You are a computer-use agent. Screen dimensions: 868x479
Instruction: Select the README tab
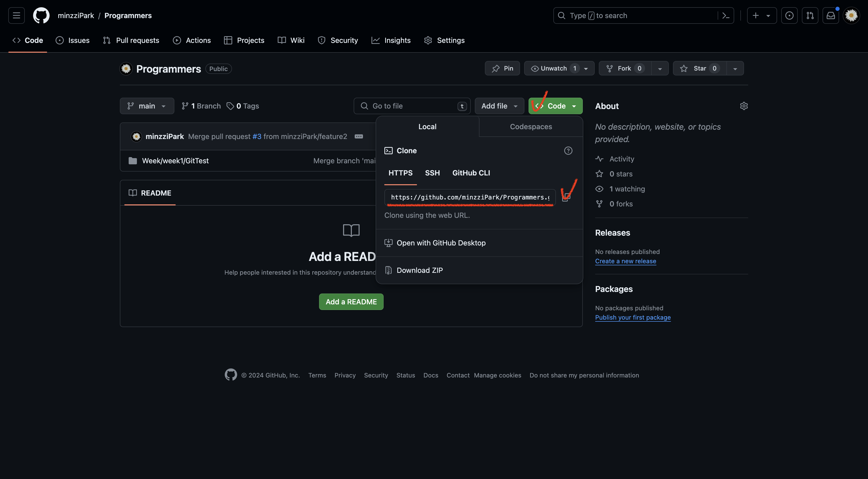tap(150, 193)
